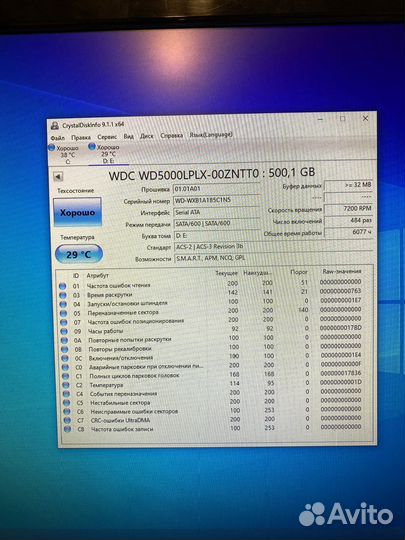The image size is (405, 540).
Task: Click the Прошивка field 01.01A01
Action: tap(216, 188)
